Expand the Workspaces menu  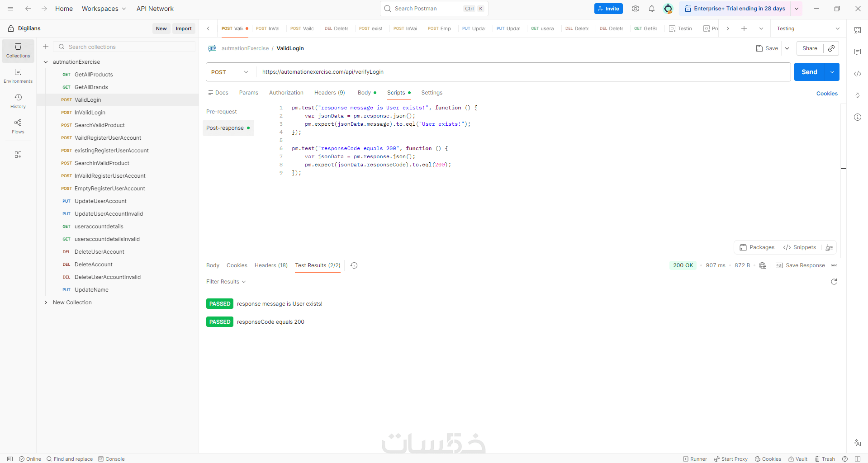click(104, 9)
